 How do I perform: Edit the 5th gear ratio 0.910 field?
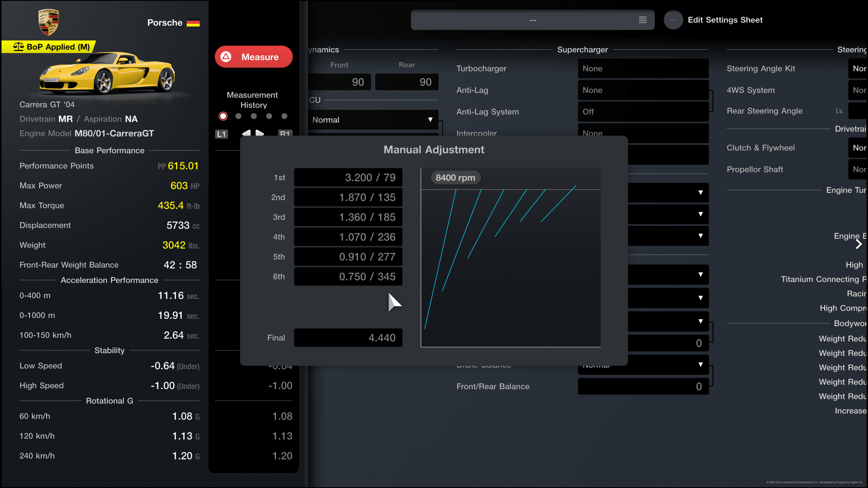click(348, 257)
